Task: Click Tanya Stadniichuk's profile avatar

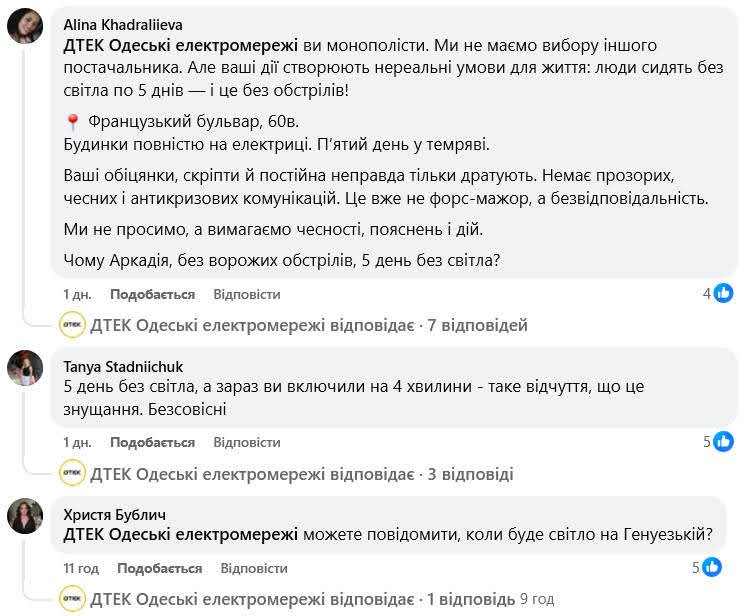Action: [x=25, y=369]
